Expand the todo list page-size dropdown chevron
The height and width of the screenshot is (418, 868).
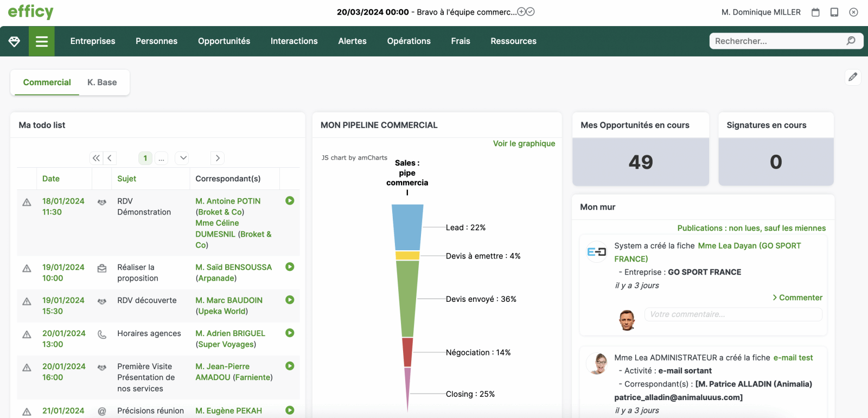183,158
